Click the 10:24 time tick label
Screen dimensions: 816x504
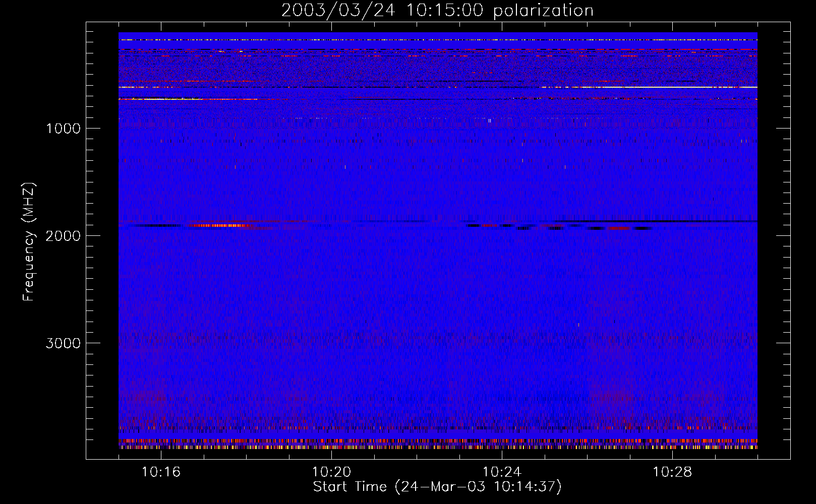(x=502, y=472)
